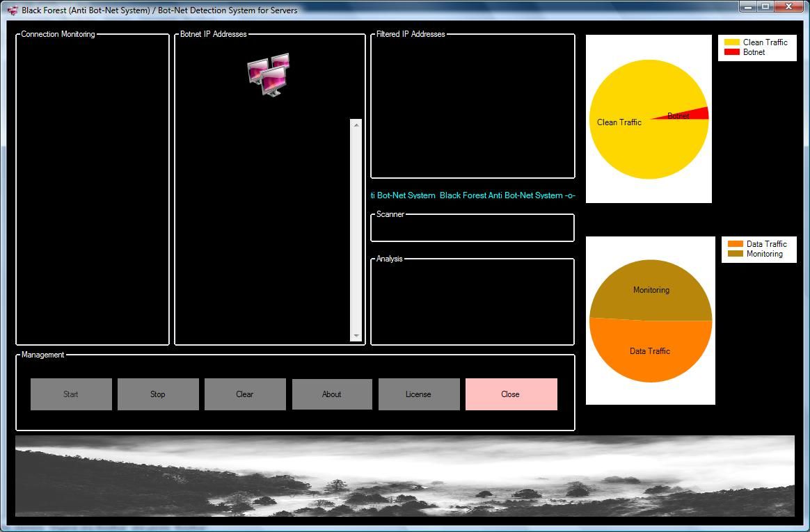Clear the monitoring lists with Clear
Screen dimensions: 810x532
coord(245,394)
